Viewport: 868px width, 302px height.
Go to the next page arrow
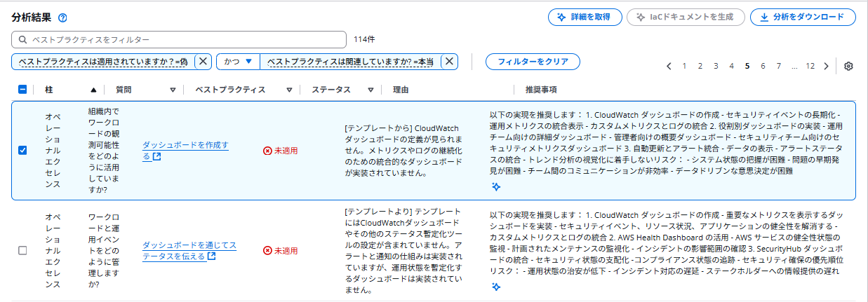[x=827, y=66]
